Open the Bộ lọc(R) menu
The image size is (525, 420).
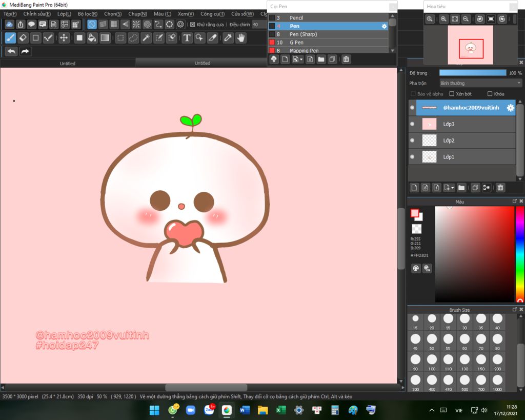(x=87, y=14)
